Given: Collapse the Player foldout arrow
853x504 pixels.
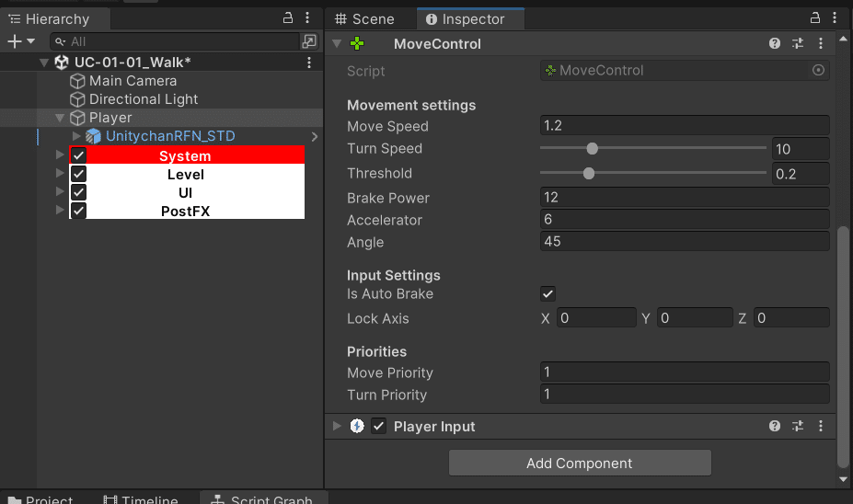Looking at the screenshot, I should [60, 118].
